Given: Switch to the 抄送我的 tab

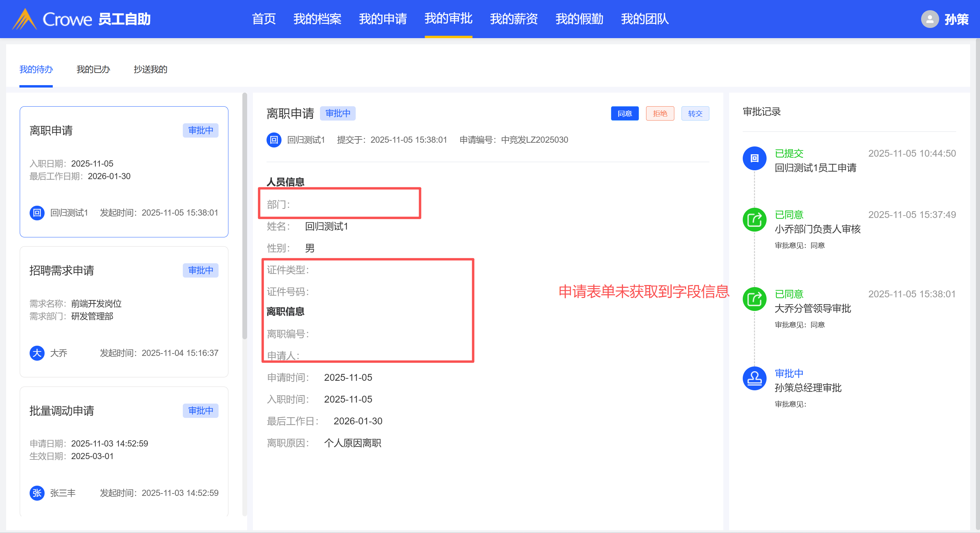Looking at the screenshot, I should [150, 69].
